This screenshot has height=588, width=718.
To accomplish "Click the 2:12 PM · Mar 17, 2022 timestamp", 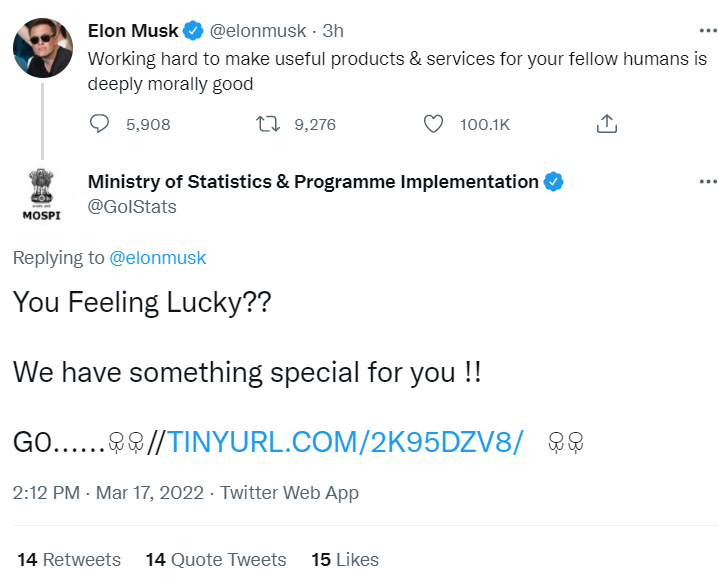I will [108, 493].
